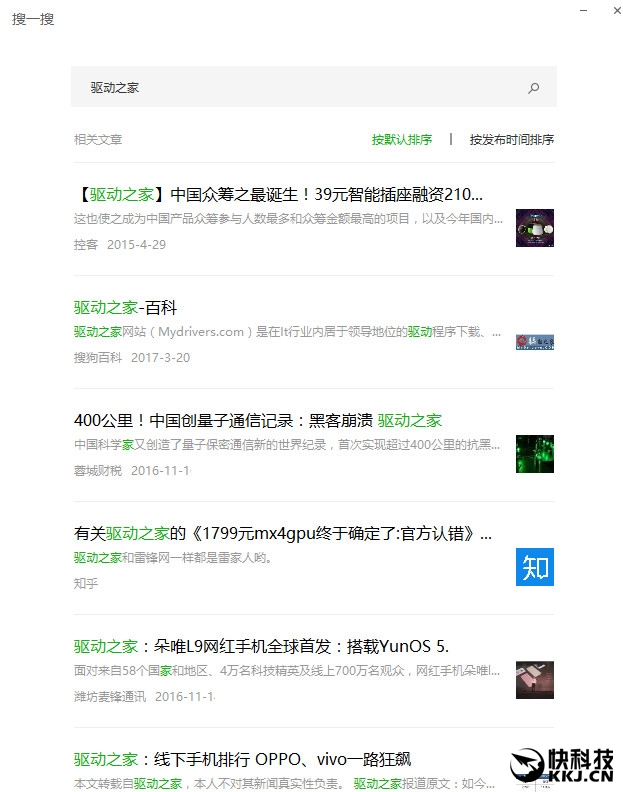Open the 中国众筹之最诞生 article title
This screenshot has width=623, height=792.
(x=278, y=194)
